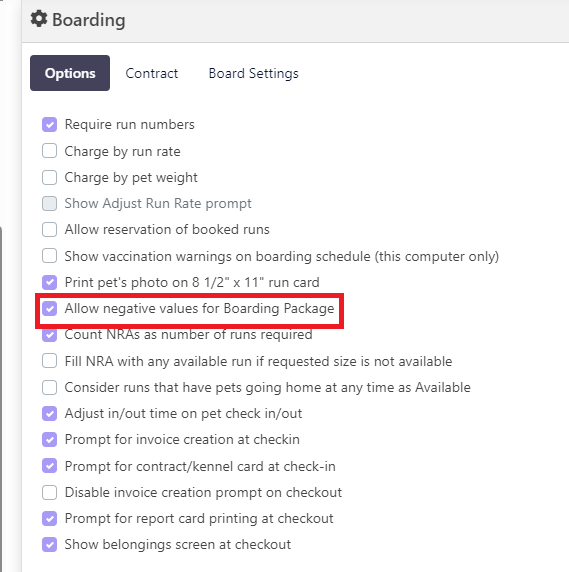This screenshot has height=572, width=569.
Task: Uncheck Count NRAs as number of runs
Action: pyautogui.click(x=50, y=335)
